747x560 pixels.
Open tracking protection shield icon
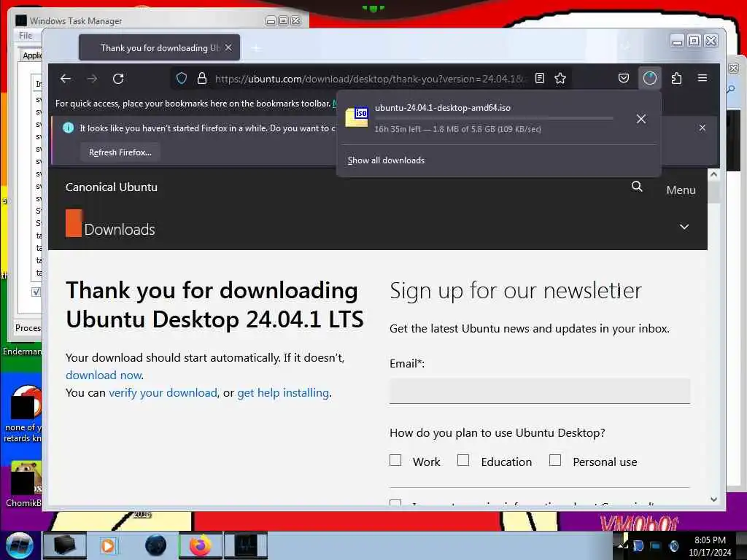pyautogui.click(x=182, y=79)
